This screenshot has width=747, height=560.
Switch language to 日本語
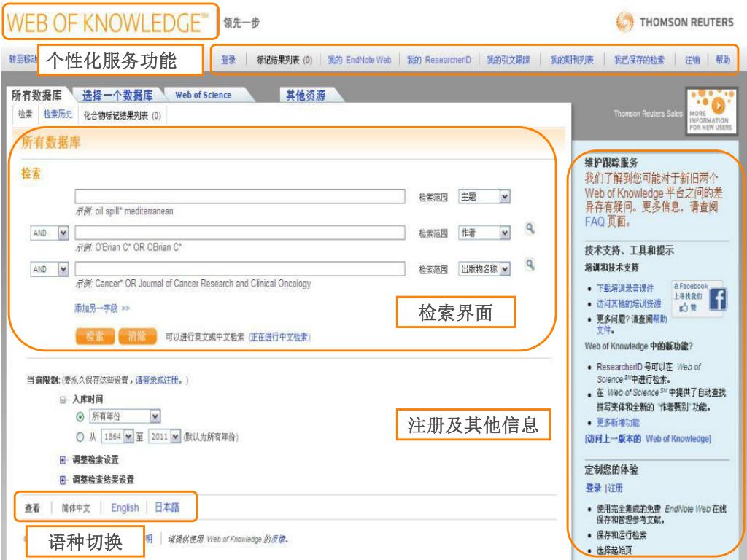click(x=167, y=507)
